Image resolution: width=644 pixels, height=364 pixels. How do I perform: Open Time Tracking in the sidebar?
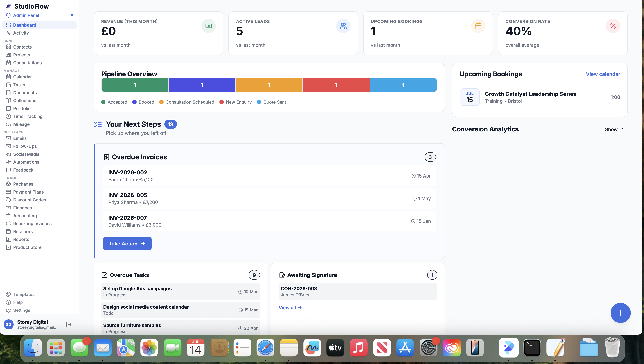39,116
